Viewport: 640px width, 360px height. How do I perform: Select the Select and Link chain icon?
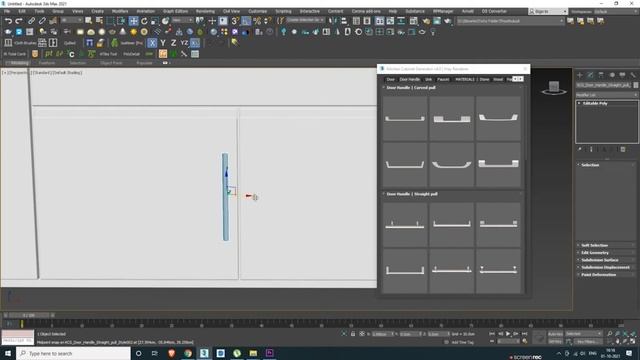point(31,21)
